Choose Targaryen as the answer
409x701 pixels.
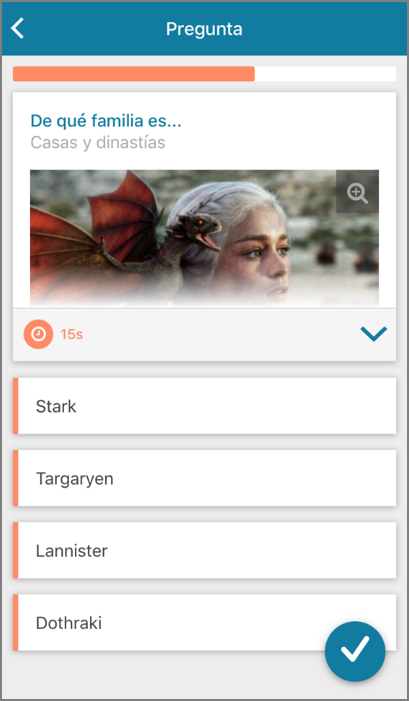(x=205, y=478)
